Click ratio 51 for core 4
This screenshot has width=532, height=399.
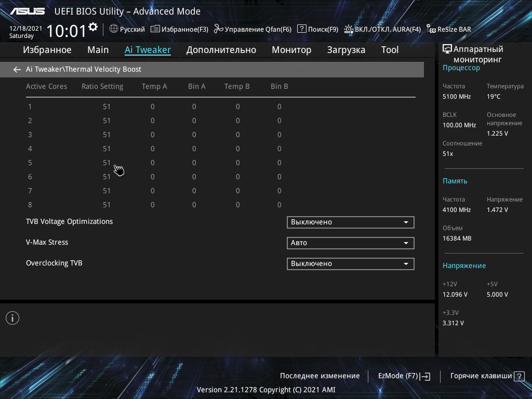coord(107,149)
